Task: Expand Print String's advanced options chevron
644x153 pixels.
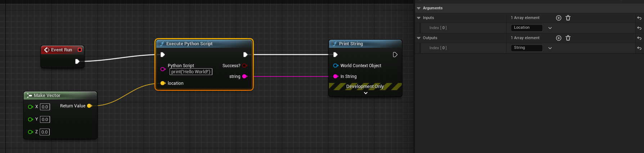Action: [366, 93]
